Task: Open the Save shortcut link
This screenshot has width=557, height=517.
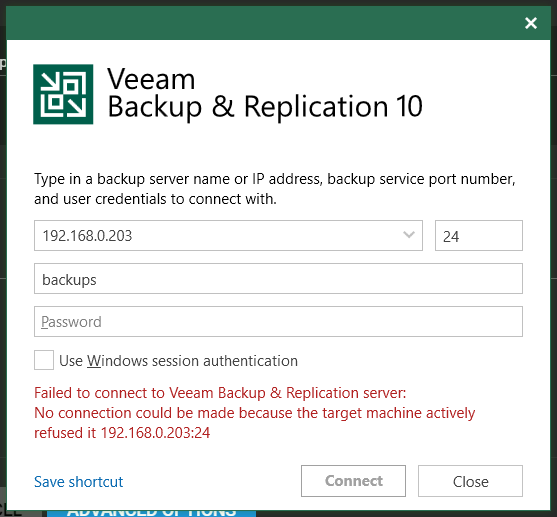Action: [79, 482]
